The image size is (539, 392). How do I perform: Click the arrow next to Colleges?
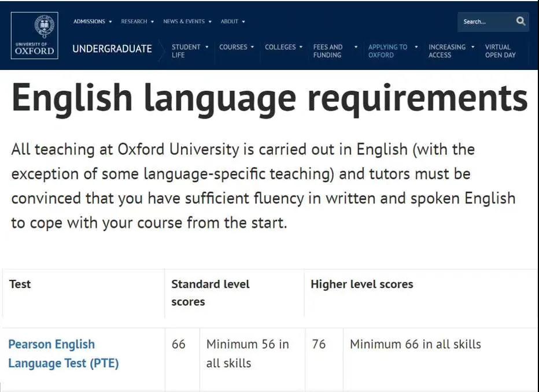point(301,47)
